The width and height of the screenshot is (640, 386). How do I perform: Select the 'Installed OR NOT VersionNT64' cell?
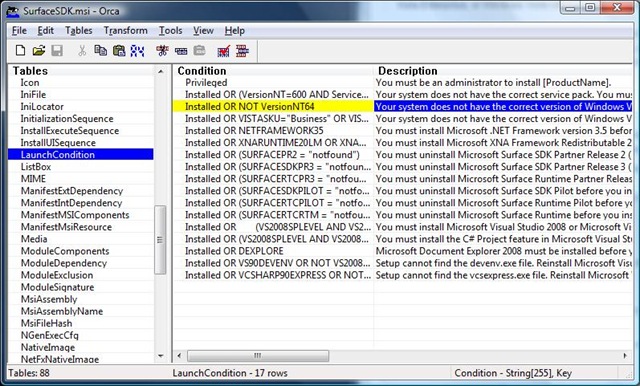pos(273,106)
